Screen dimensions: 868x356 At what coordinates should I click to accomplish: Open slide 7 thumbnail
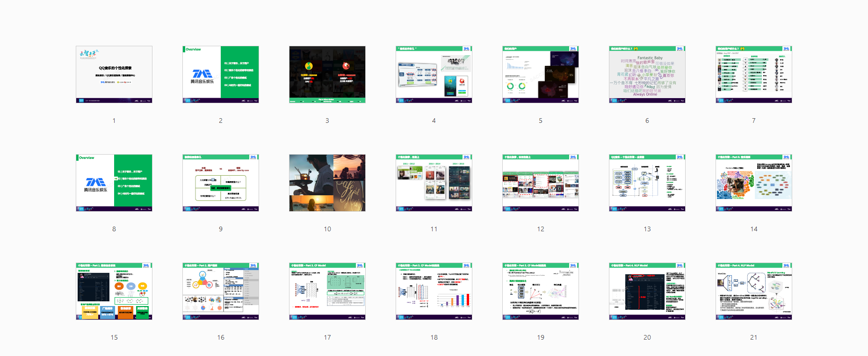[x=754, y=74]
